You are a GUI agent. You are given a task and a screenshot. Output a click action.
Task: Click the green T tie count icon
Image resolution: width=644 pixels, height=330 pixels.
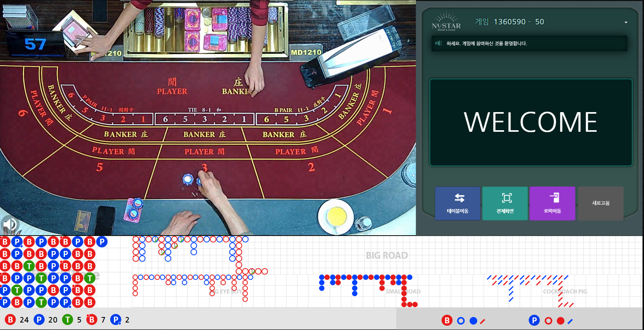pyautogui.click(x=68, y=319)
